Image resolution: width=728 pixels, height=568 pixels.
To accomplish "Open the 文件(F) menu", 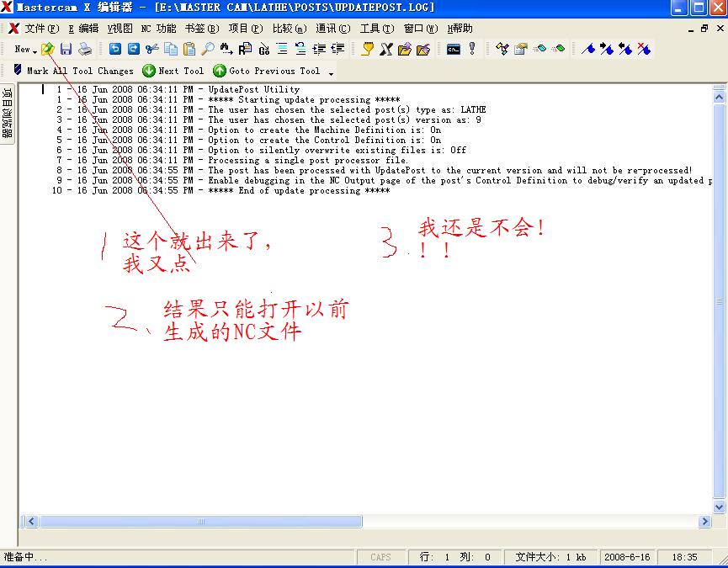I will (x=42, y=29).
